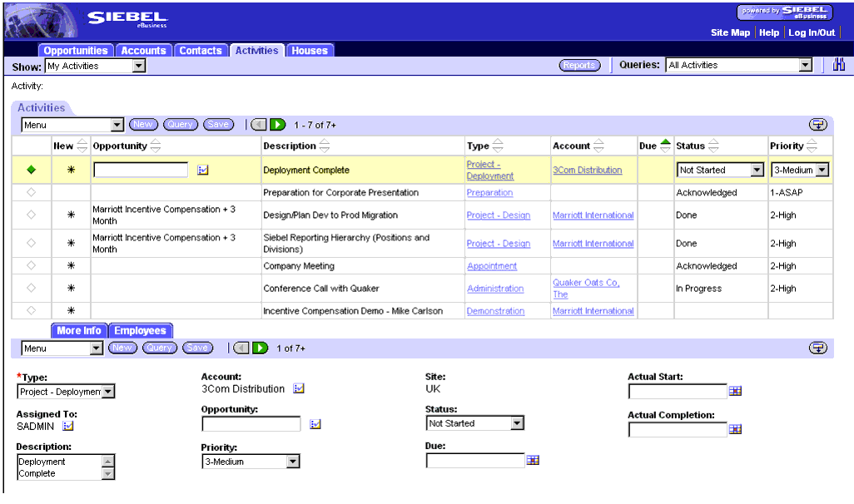This screenshot has width=854, height=504.
Task: Open calendar for Due field
Action: (533, 461)
